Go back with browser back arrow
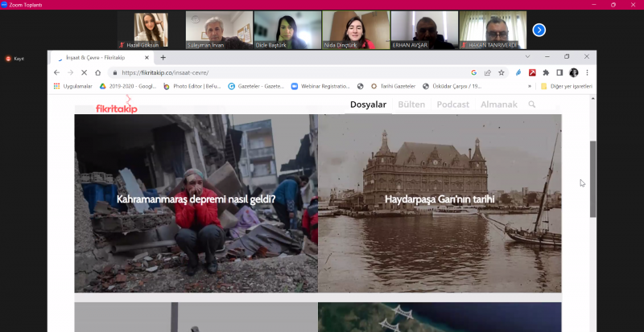 coord(56,72)
